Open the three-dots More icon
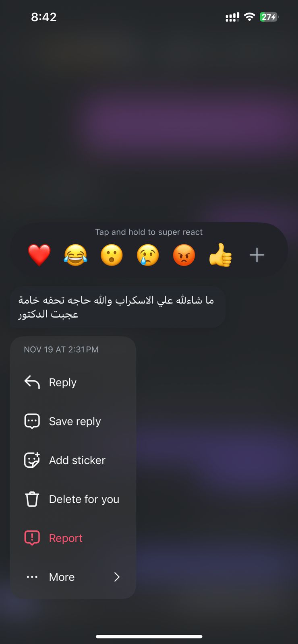Viewport: 298px width, 644px height. tap(32, 577)
